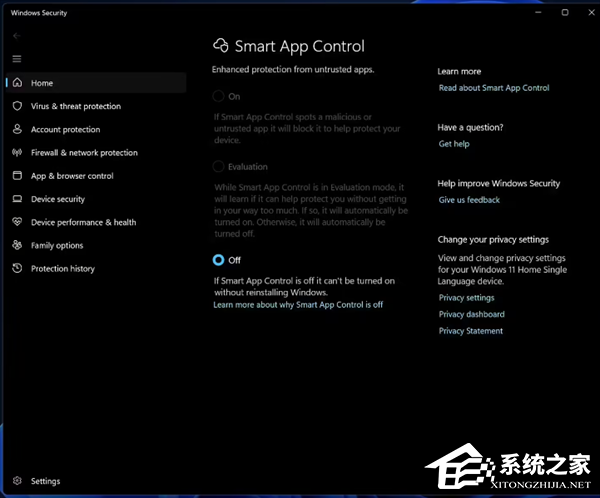Viewport: 600px width, 498px height.
Task: Toggle the hamburger navigation menu
Action: 17,59
